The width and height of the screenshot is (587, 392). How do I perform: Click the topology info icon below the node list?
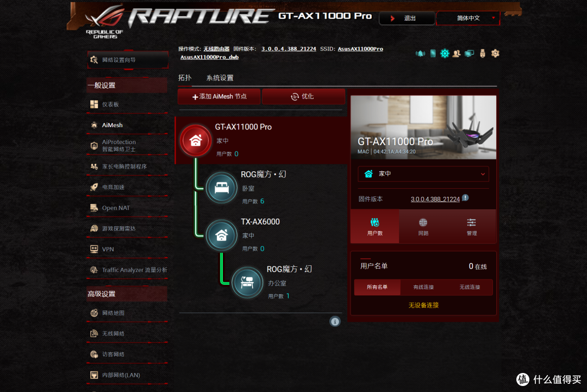pyautogui.click(x=335, y=321)
